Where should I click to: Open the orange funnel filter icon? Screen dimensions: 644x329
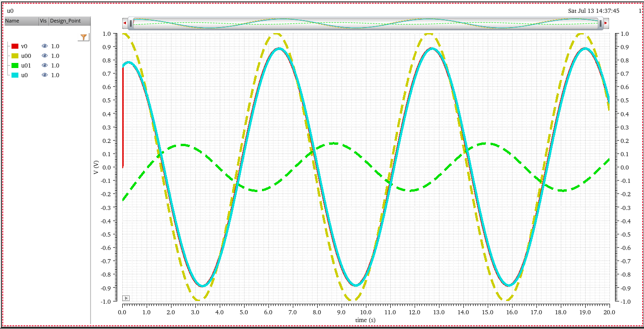point(83,37)
